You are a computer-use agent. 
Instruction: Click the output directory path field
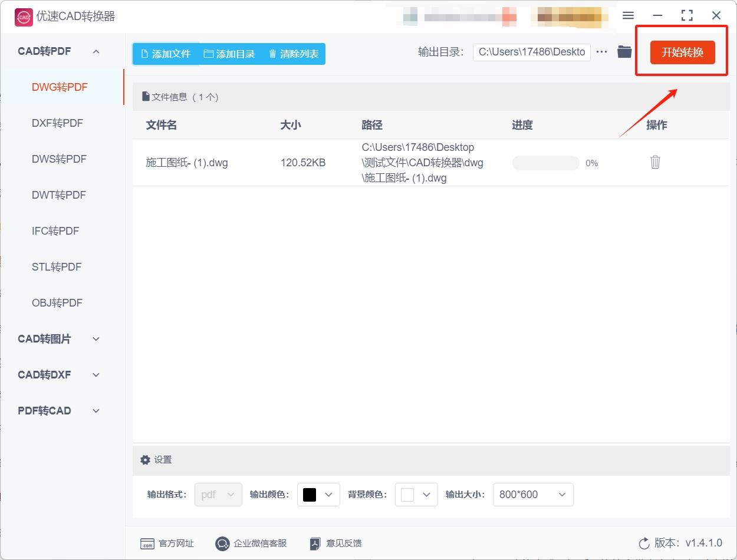(x=531, y=52)
